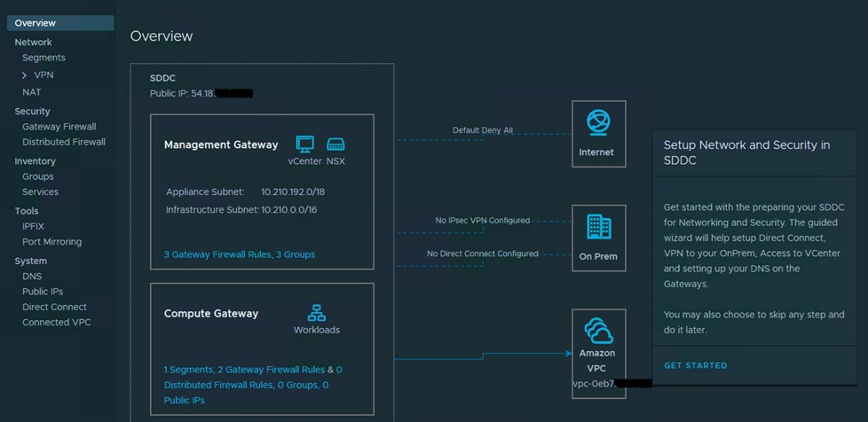Viewport: 868px width, 422px height.
Task: Open Distributed Firewall in sidebar
Action: point(64,142)
